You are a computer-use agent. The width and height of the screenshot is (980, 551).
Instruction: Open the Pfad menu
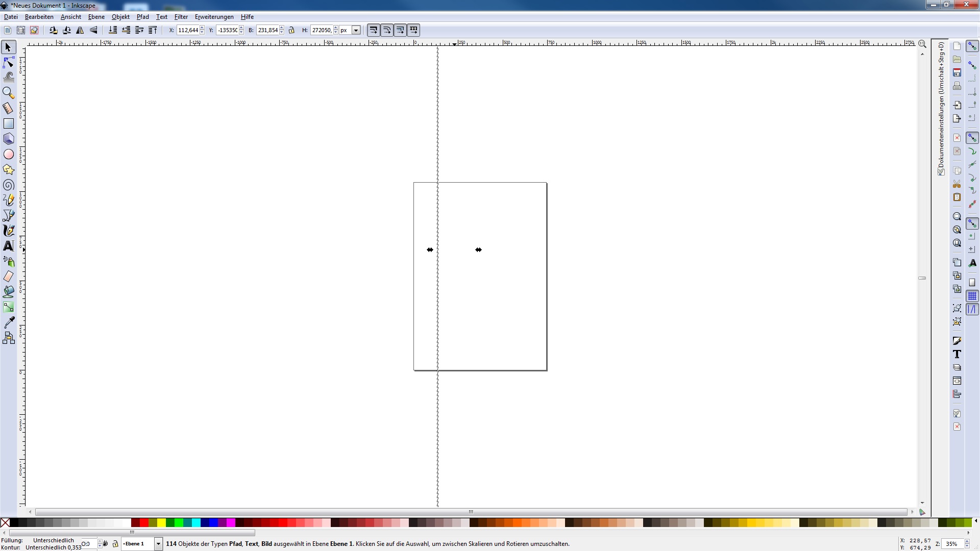click(x=142, y=17)
